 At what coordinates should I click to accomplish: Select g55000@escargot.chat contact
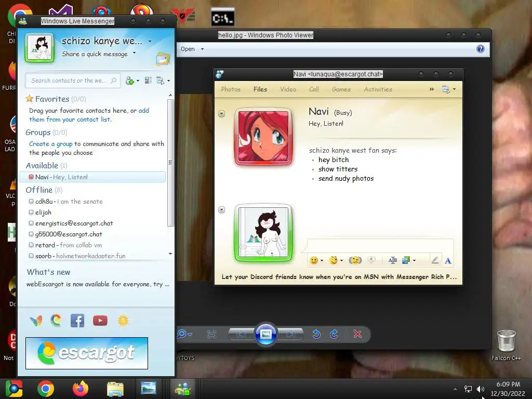tap(65, 234)
